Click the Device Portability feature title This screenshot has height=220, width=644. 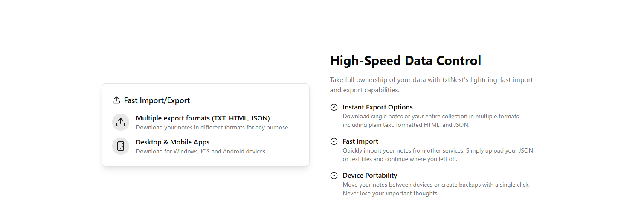[370, 176]
